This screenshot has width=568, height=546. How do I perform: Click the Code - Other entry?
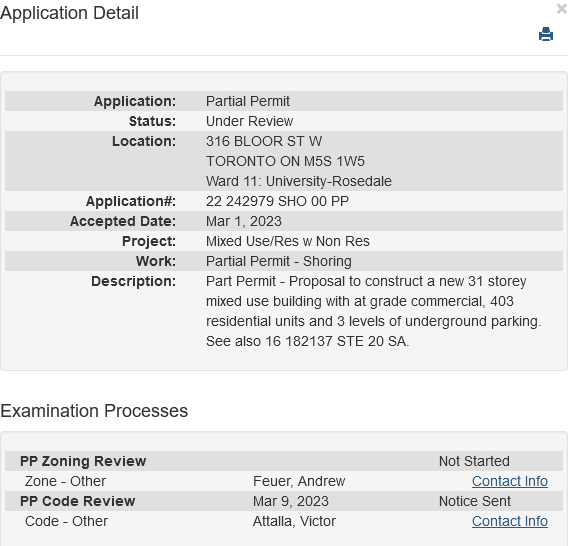click(x=66, y=521)
